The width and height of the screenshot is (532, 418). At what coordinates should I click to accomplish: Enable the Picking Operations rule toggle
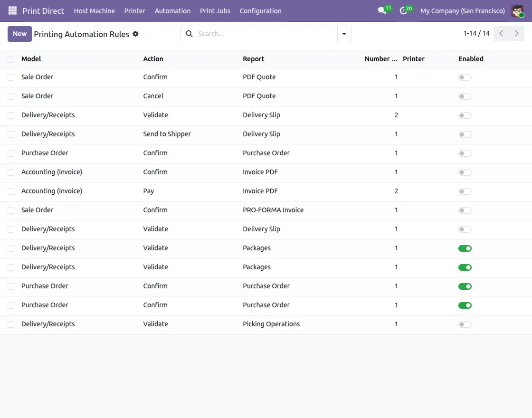465,324
